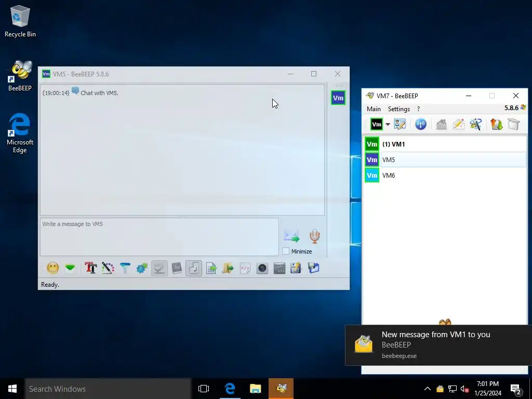Click the camera screenshot icon

pos(262,268)
